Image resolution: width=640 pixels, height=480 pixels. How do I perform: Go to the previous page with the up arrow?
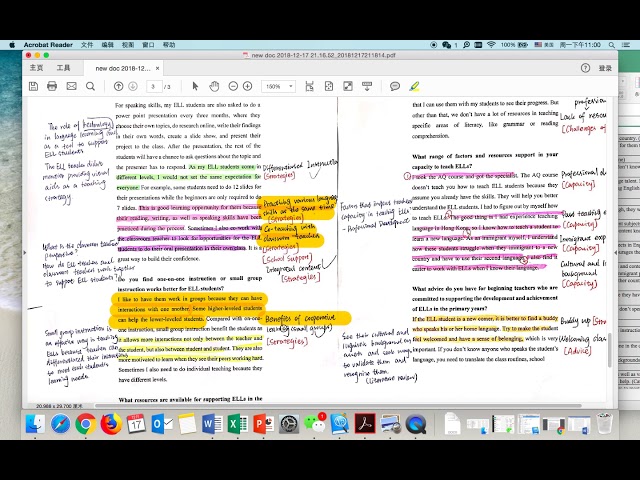(x=118, y=86)
